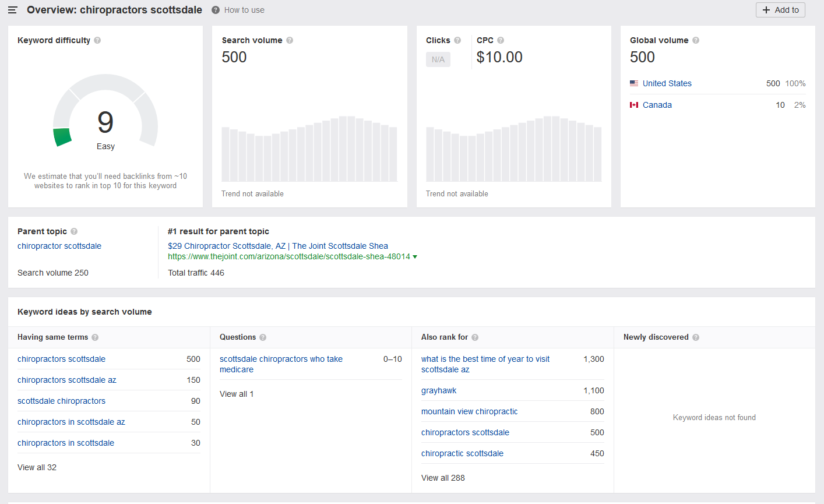
Task: Open the "grayhawk" keyword link
Action: [x=439, y=390]
